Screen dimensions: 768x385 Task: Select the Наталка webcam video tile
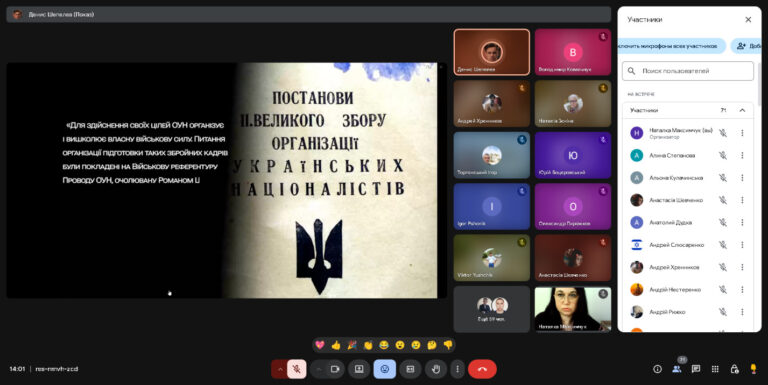(x=573, y=310)
